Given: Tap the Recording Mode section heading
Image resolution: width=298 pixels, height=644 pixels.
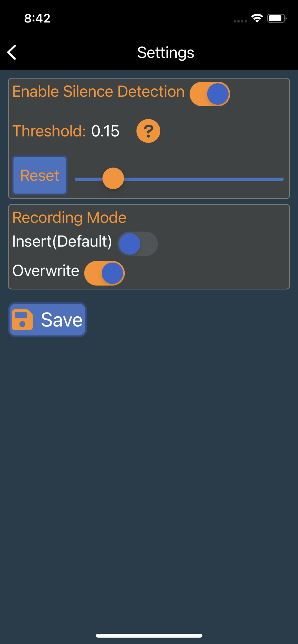Looking at the screenshot, I should coord(69,218).
